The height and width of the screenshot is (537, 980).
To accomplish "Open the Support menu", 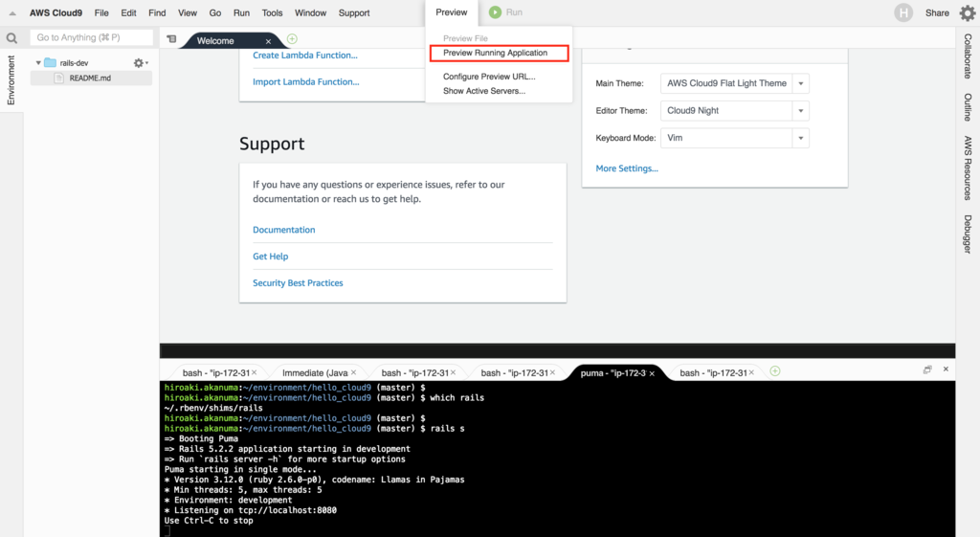I will pyautogui.click(x=354, y=13).
